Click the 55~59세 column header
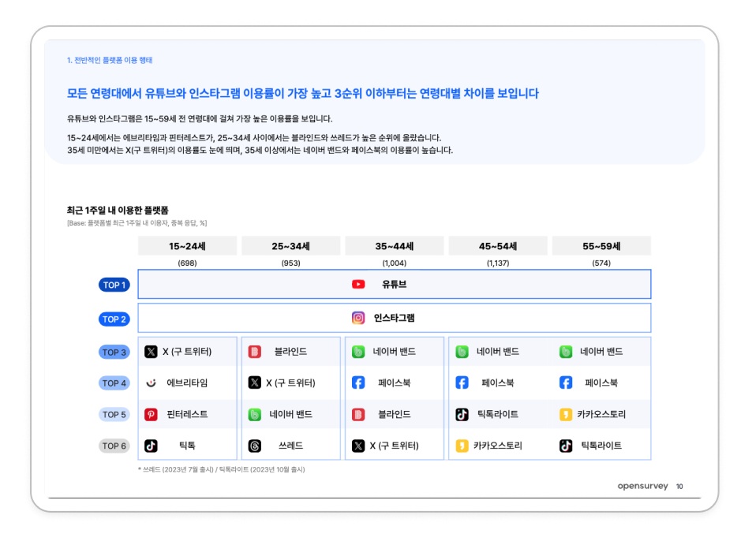 (601, 246)
